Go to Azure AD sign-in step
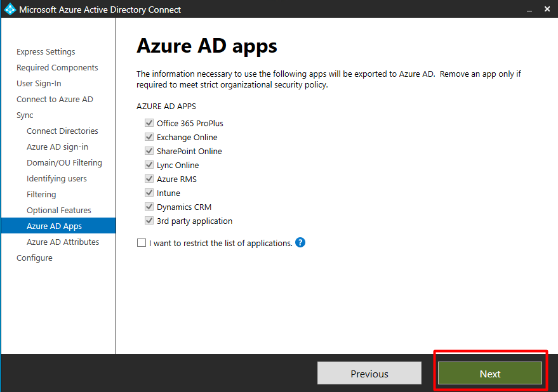 click(57, 147)
